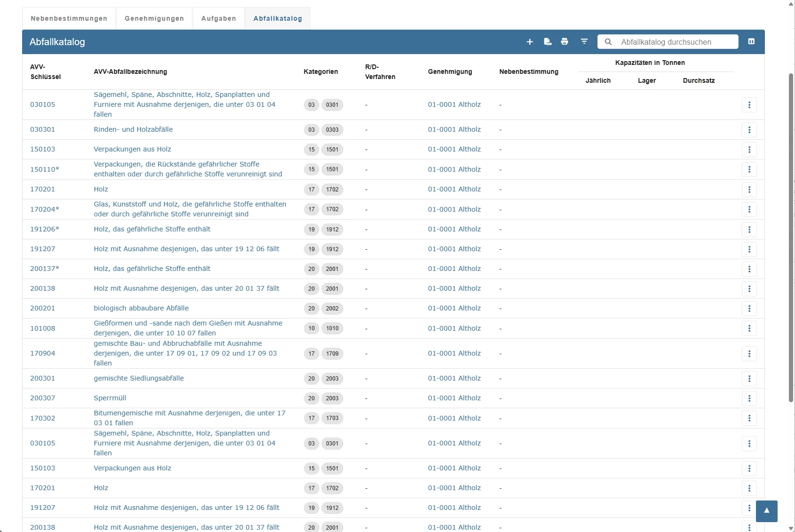The image size is (795, 532).
Task: Click the 2002 category chip
Action: click(332, 309)
